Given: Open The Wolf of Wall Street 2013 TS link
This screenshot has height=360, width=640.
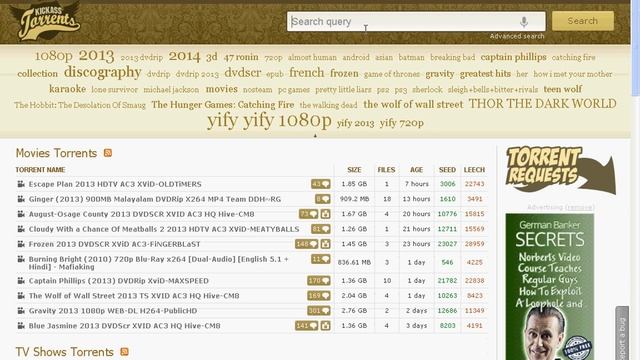Looking at the screenshot, I should pos(134,296).
